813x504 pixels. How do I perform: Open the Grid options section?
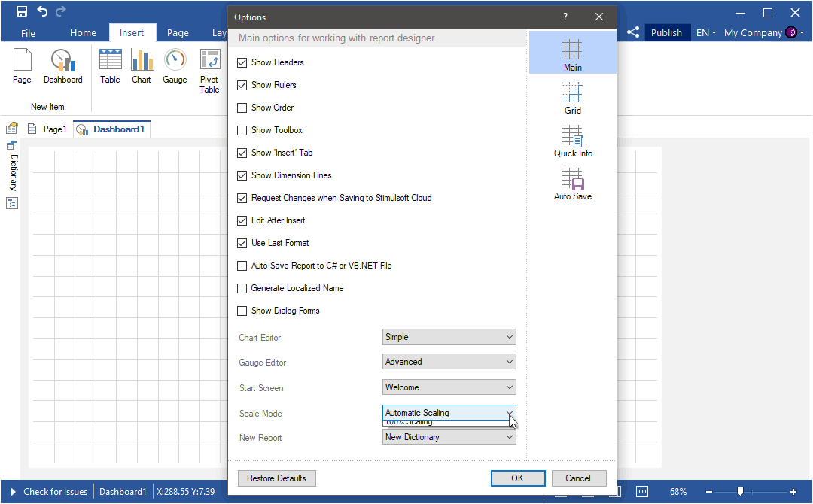[572, 99]
